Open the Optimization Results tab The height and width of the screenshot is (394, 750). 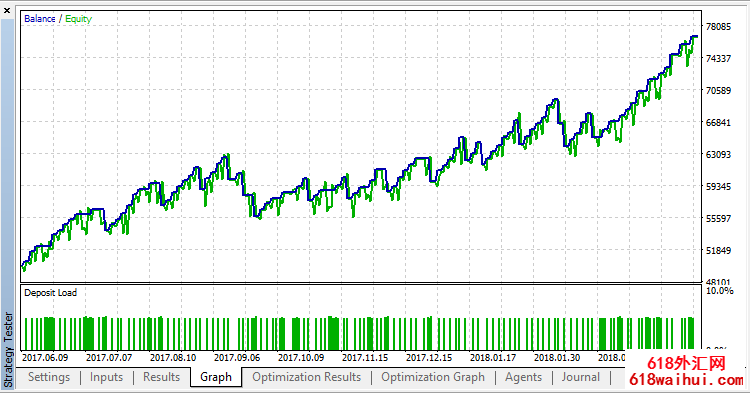[307, 377]
